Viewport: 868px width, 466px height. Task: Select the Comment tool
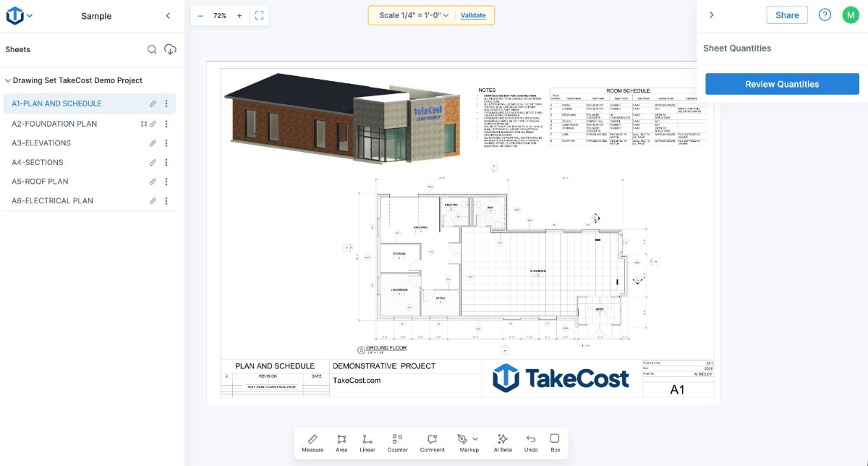pyautogui.click(x=432, y=442)
